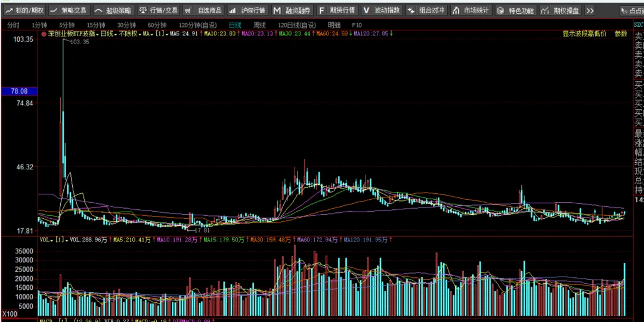Click the 17.81 low price label on the chart

click(x=202, y=230)
